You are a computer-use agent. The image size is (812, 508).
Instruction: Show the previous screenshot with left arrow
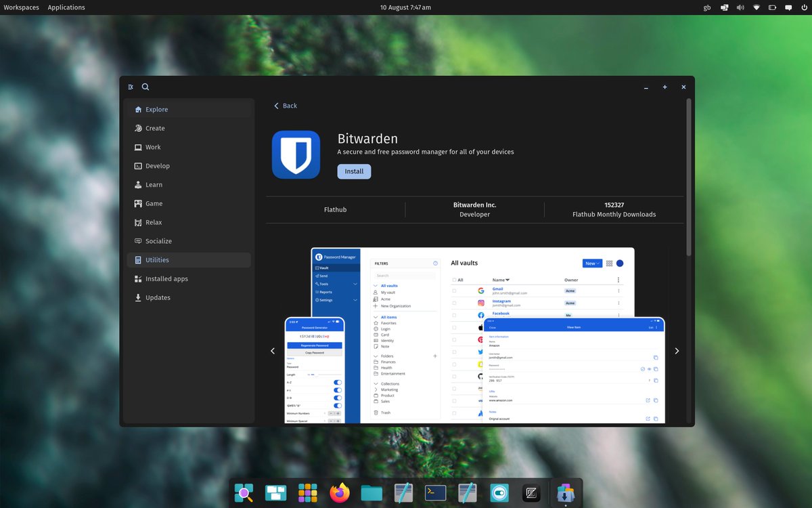click(x=273, y=351)
